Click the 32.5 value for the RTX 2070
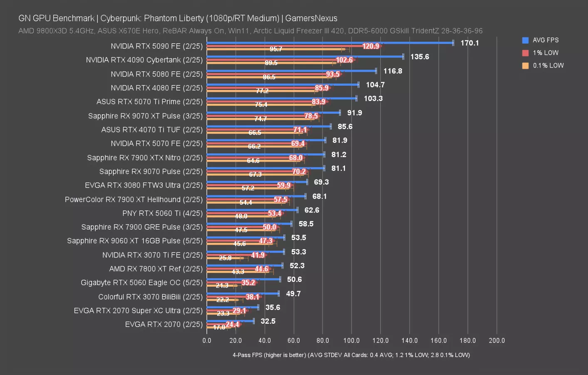 point(268,321)
